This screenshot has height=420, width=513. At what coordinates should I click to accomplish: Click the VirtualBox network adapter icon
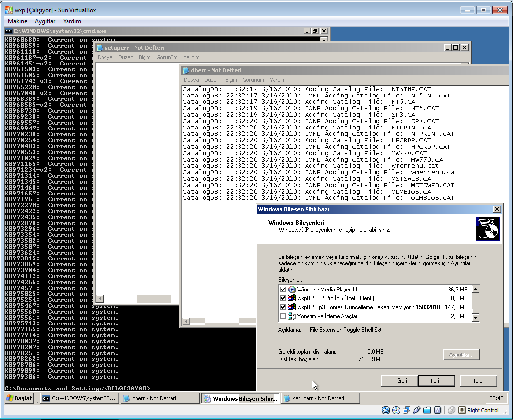(x=407, y=410)
